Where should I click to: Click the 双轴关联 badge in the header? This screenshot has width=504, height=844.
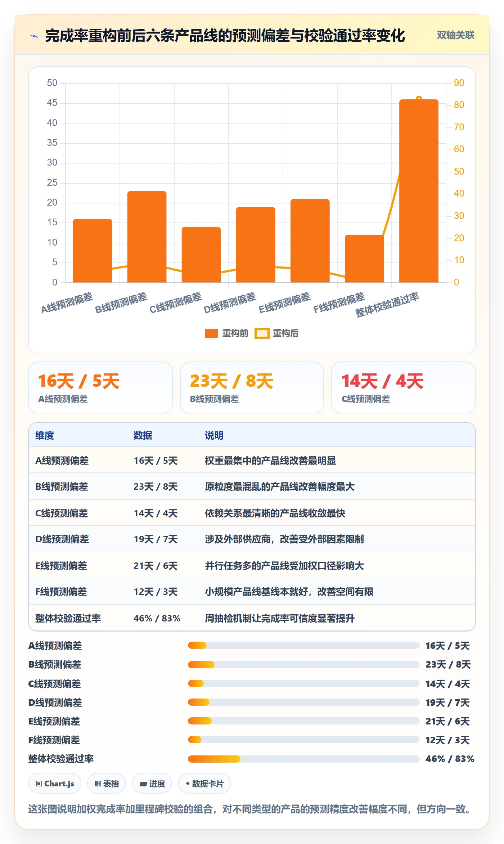click(x=455, y=35)
